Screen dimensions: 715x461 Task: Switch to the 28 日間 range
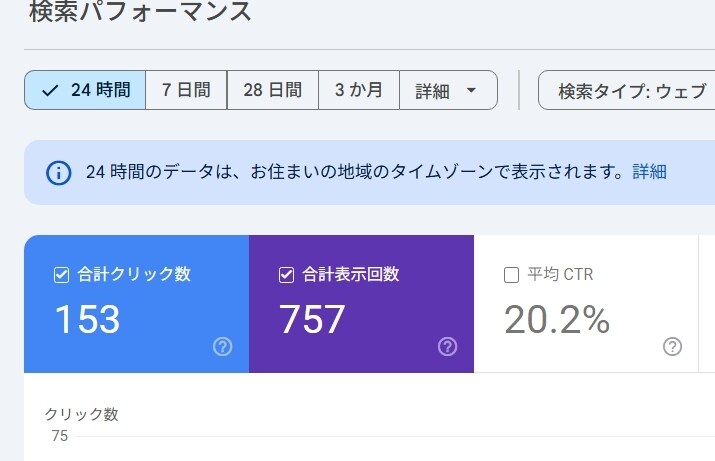273,90
